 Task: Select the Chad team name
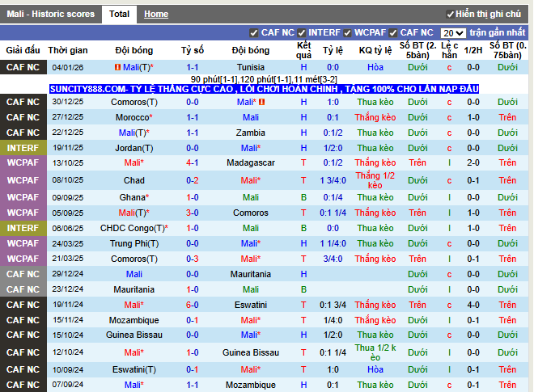(133, 180)
